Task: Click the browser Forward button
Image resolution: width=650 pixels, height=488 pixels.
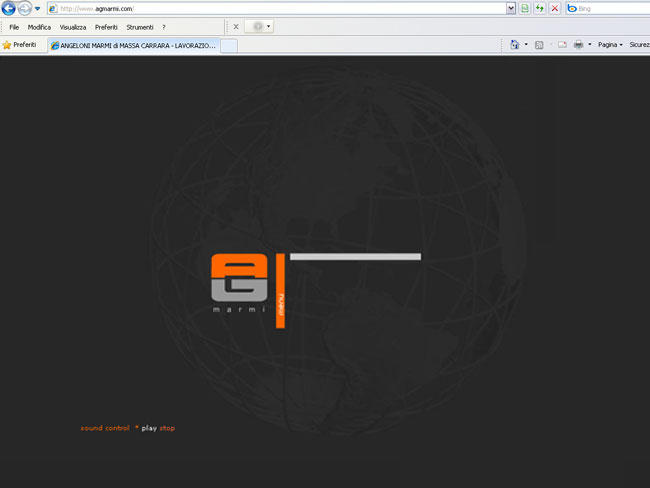Action: pyautogui.click(x=24, y=8)
